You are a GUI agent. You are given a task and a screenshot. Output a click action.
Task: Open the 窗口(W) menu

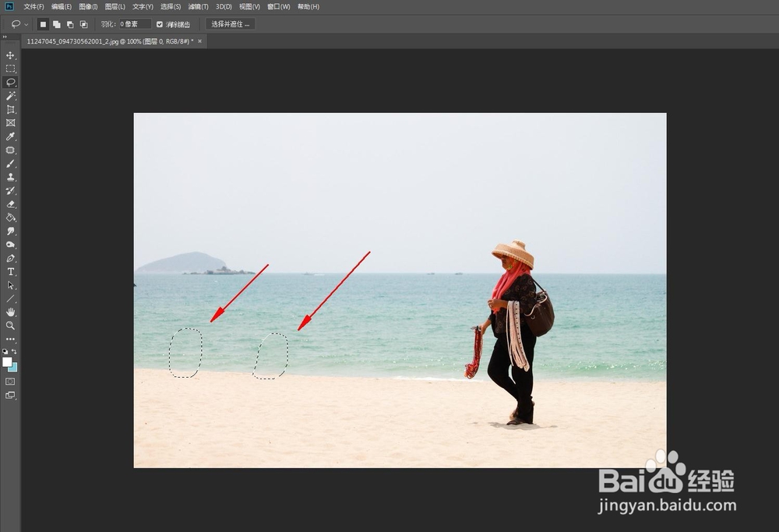[278, 6]
